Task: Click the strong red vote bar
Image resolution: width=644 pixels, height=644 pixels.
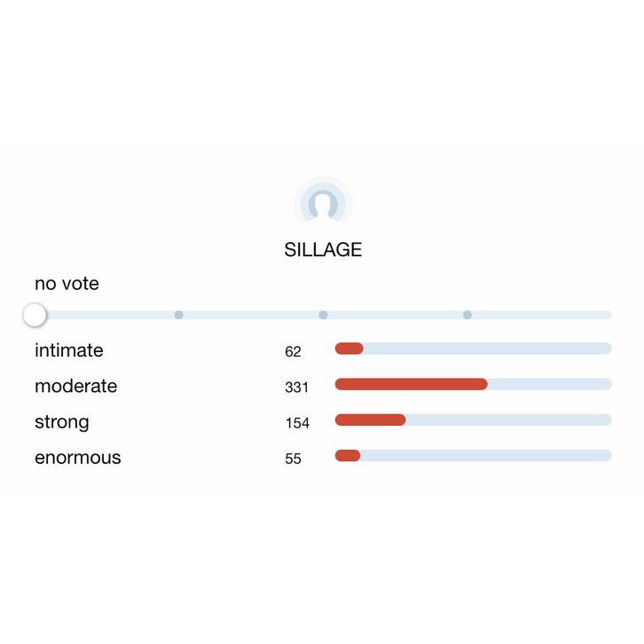Action: tap(370, 420)
